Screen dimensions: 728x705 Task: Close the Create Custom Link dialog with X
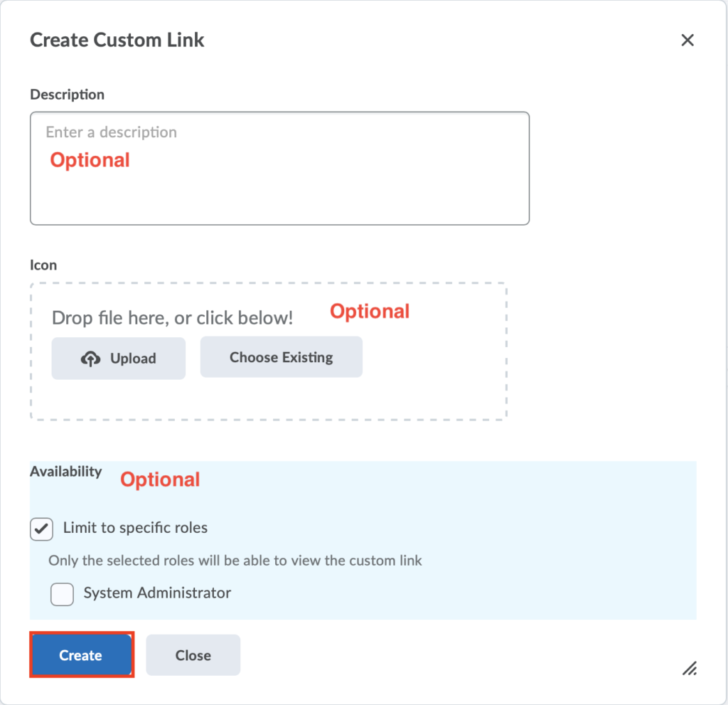click(687, 40)
